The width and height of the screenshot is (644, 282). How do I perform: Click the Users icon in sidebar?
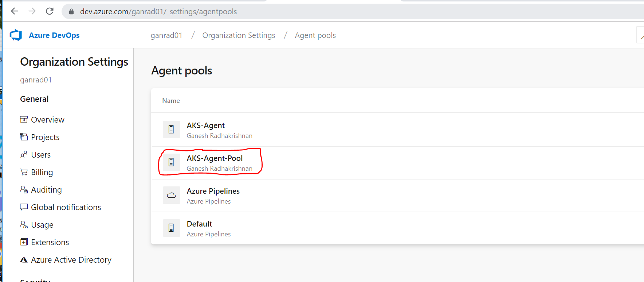tap(24, 154)
